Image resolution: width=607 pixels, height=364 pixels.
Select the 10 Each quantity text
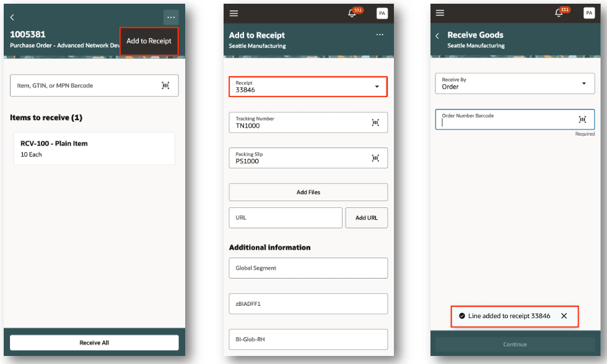(31, 154)
